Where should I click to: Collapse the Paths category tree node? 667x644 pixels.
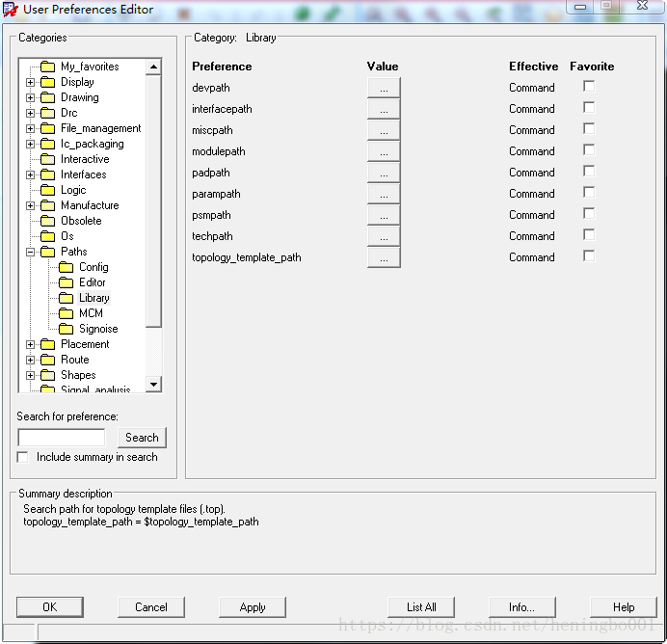point(31,252)
